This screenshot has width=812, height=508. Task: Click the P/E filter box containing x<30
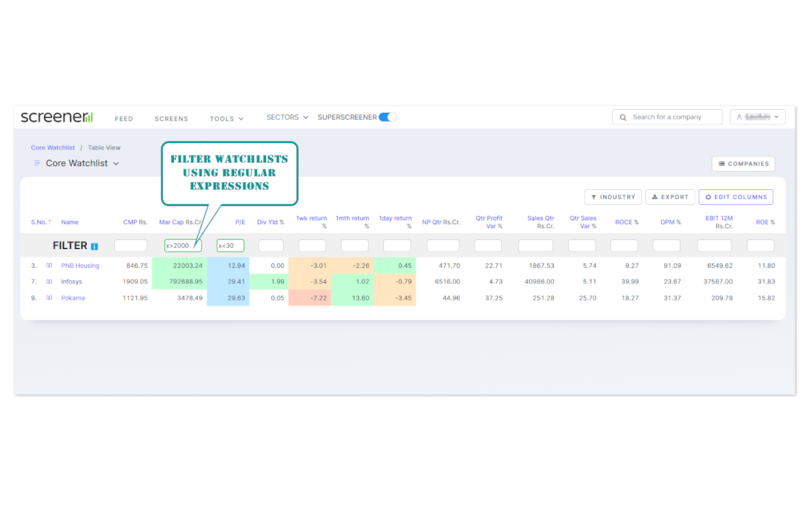pos(230,246)
